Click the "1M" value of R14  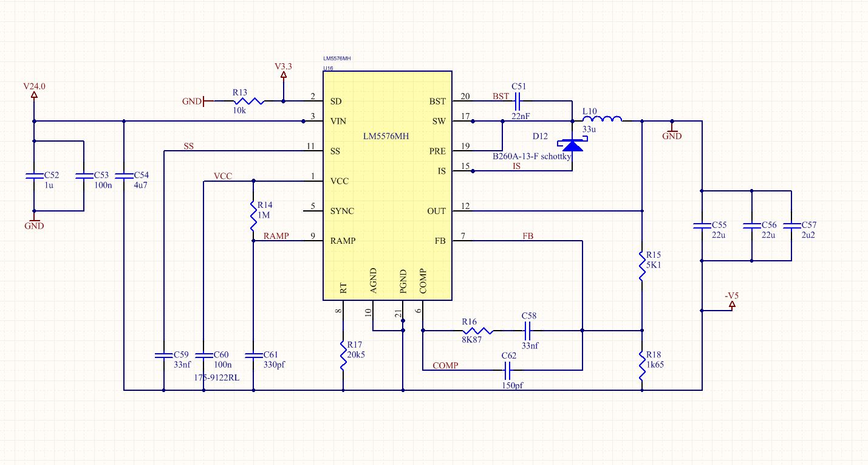point(264,215)
